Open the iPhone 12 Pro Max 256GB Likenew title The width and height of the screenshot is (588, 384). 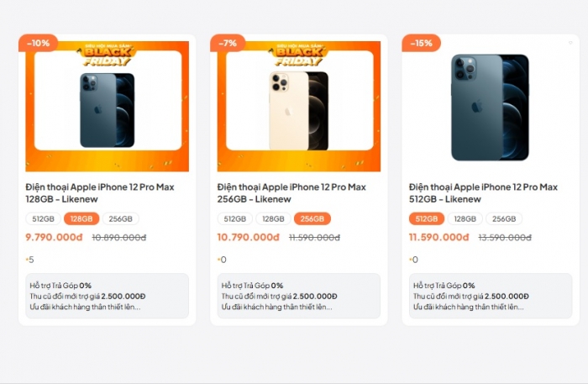pos(291,192)
